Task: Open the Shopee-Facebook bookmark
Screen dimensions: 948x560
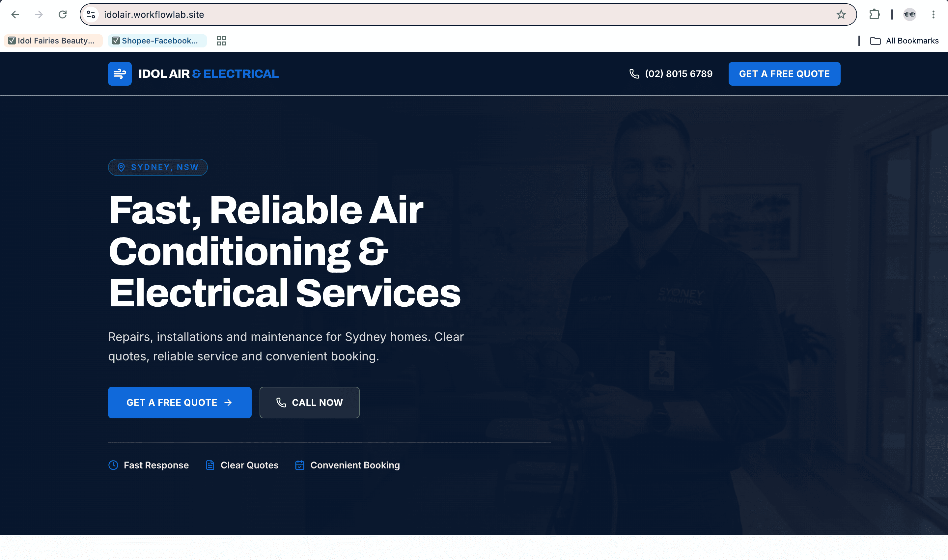Action: (x=157, y=41)
